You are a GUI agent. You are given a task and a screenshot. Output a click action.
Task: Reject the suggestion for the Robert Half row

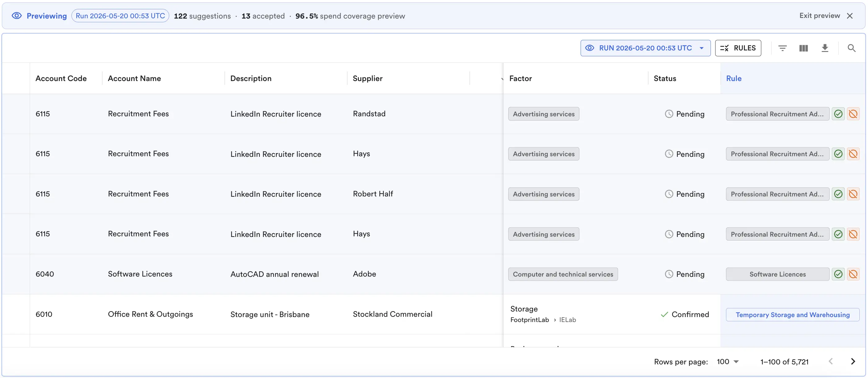pyautogui.click(x=853, y=194)
